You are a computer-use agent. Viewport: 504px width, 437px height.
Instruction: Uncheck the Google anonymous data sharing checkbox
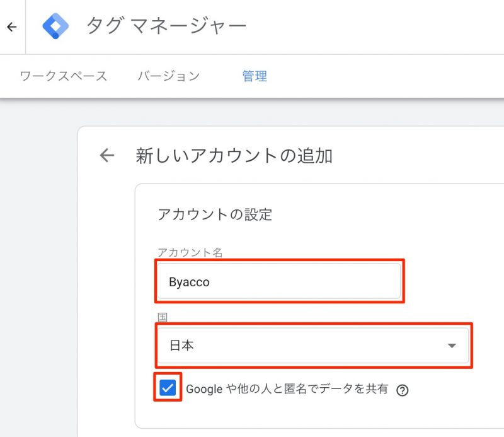(x=168, y=388)
